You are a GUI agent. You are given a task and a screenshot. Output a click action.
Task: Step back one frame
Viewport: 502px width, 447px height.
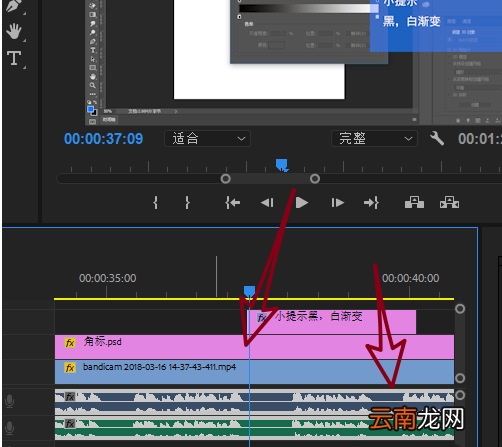pos(267,203)
